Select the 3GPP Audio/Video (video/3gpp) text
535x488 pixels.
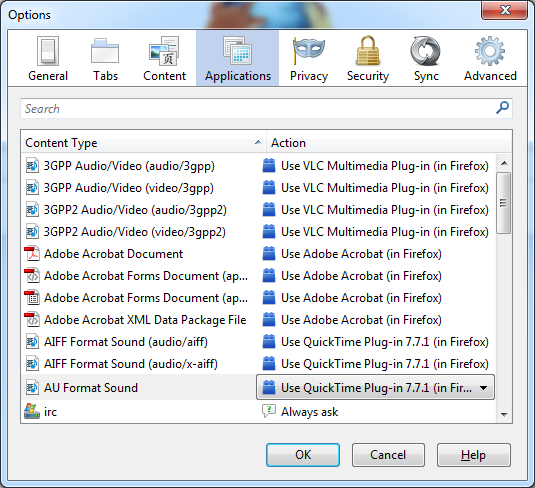click(x=128, y=188)
